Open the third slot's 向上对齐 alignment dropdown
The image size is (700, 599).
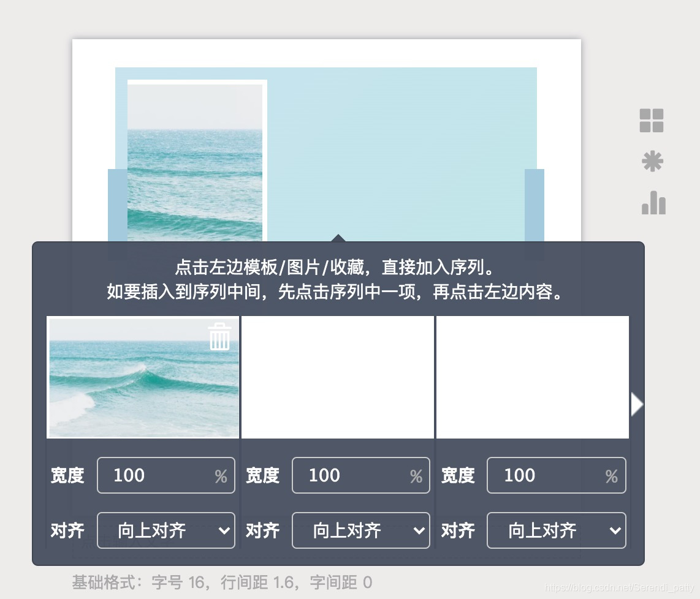point(556,530)
